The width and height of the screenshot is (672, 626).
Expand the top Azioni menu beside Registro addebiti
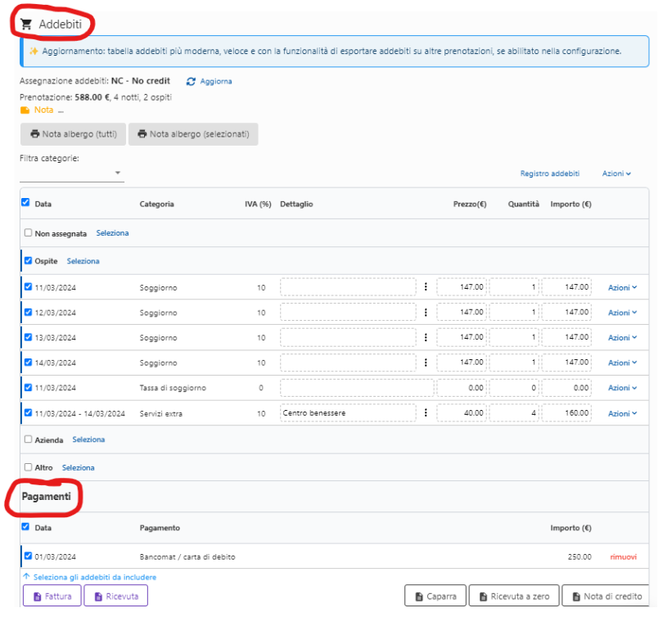(x=616, y=173)
